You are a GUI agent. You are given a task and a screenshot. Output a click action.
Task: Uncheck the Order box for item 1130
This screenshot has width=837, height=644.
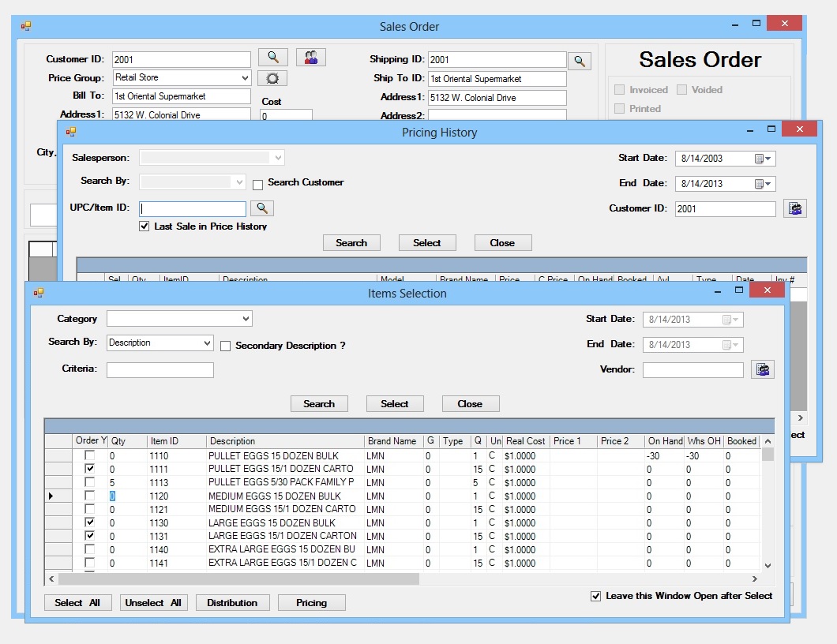point(90,522)
